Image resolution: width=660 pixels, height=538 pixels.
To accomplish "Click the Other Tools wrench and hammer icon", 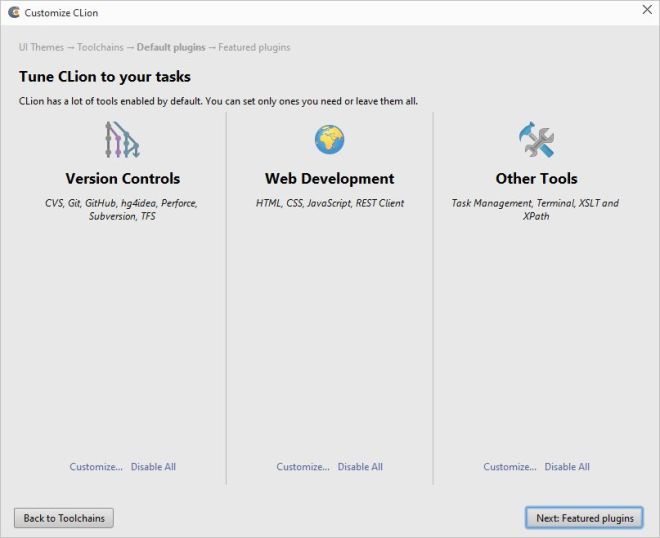I will 536,140.
